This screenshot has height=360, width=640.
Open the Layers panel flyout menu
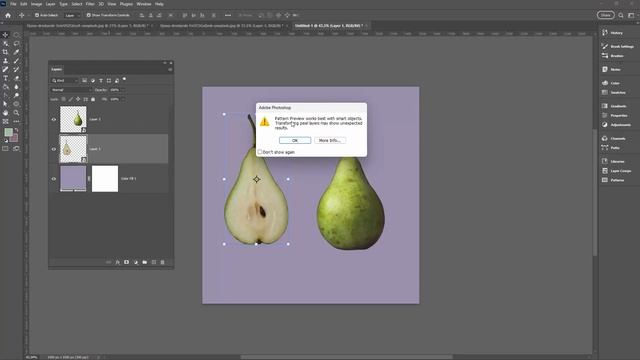(170, 69)
